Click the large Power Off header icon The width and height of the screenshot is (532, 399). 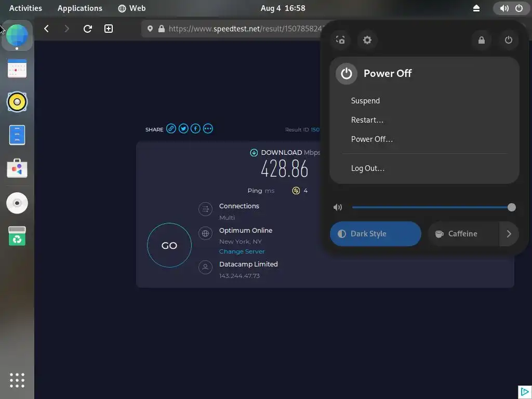coord(347,74)
